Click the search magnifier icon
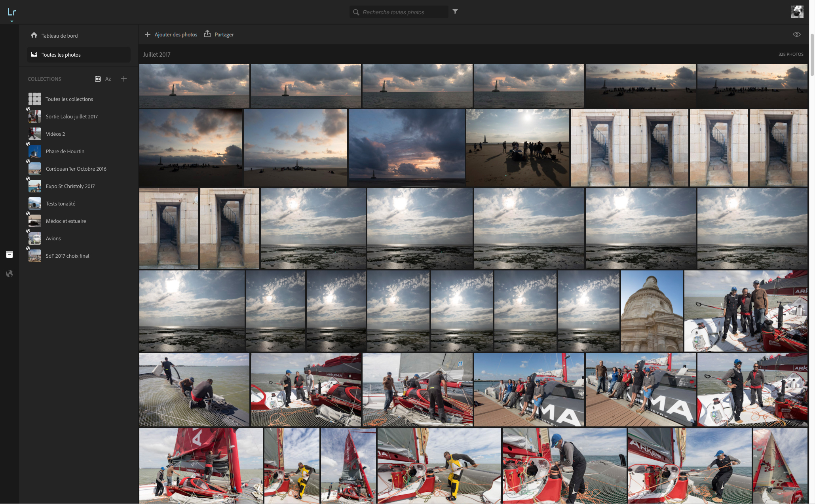This screenshot has height=504, width=815. coord(356,12)
